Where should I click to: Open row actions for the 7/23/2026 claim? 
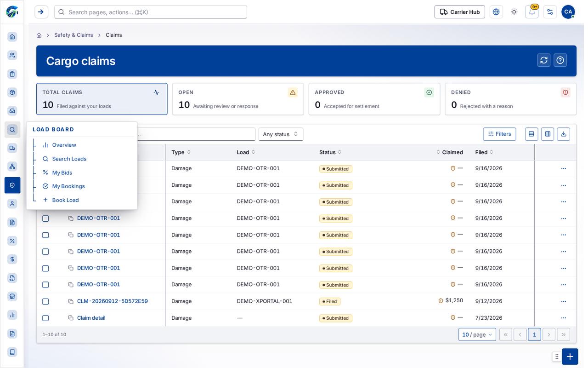coord(564,318)
